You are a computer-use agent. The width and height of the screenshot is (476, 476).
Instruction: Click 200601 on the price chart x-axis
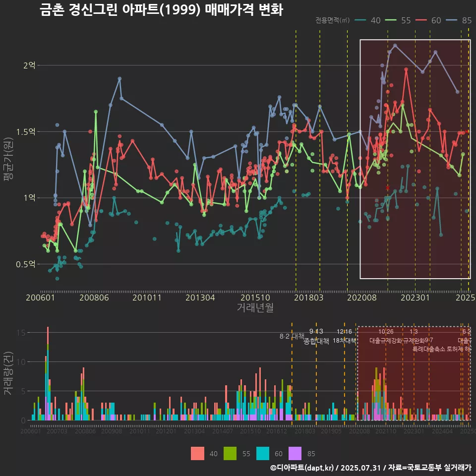click(40, 297)
